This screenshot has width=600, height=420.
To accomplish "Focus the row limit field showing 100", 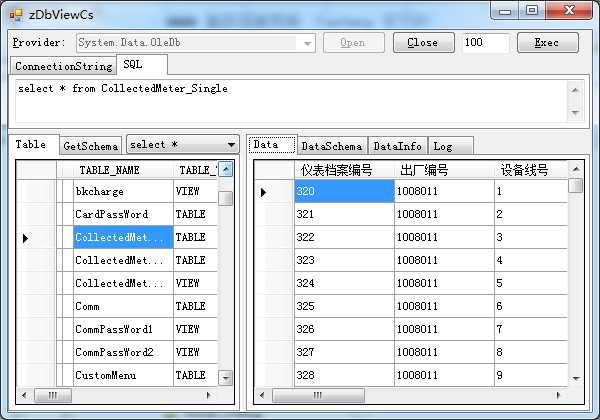I will pos(486,42).
